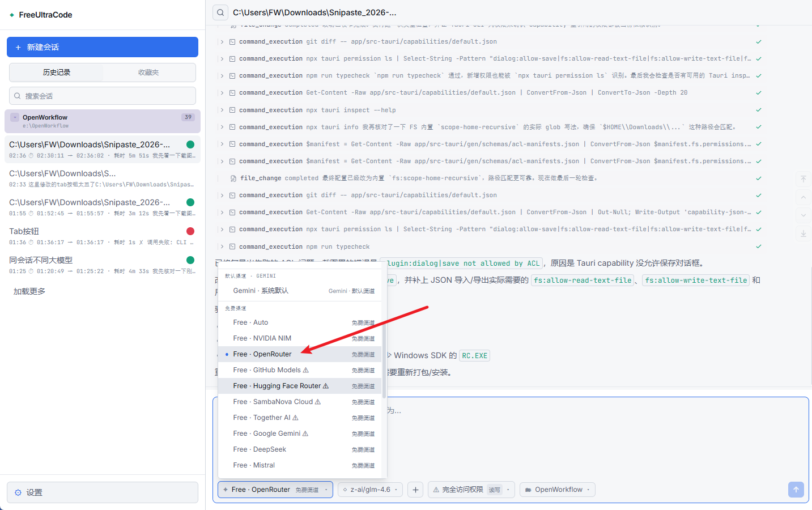Click the gear icon next to 设置
Image resolution: width=812 pixels, height=510 pixels.
(18, 492)
